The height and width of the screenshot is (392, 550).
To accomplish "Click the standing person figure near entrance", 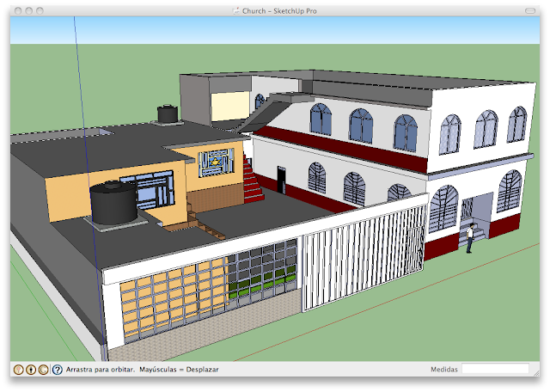I will click(471, 237).
